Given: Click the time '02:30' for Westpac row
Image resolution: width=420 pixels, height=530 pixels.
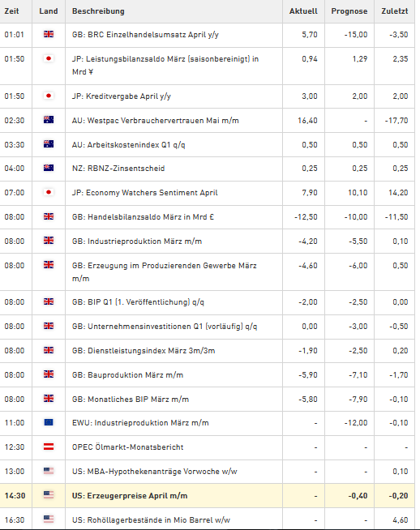Looking at the screenshot, I should [15, 120].
